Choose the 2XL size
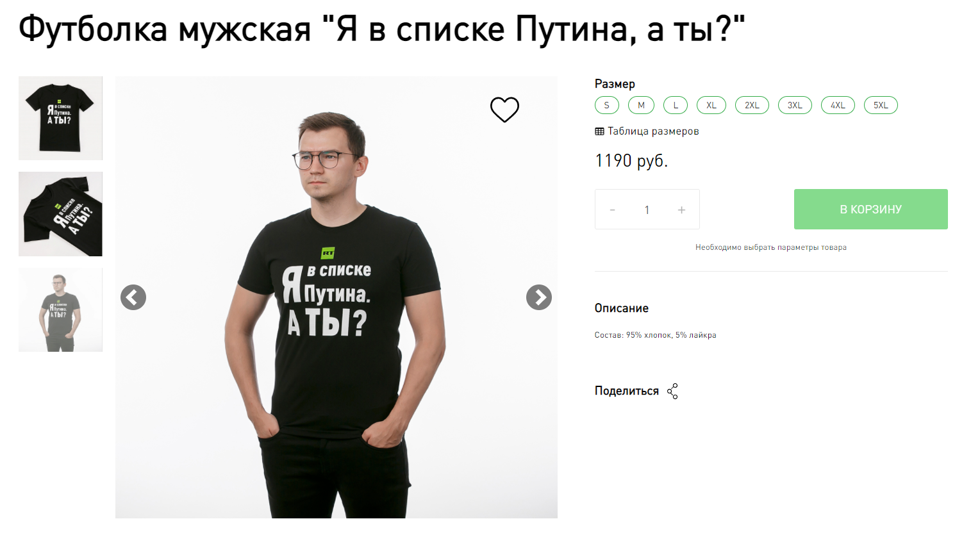The width and height of the screenshot is (980, 544). pyautogui.click(x=752, y=105)
